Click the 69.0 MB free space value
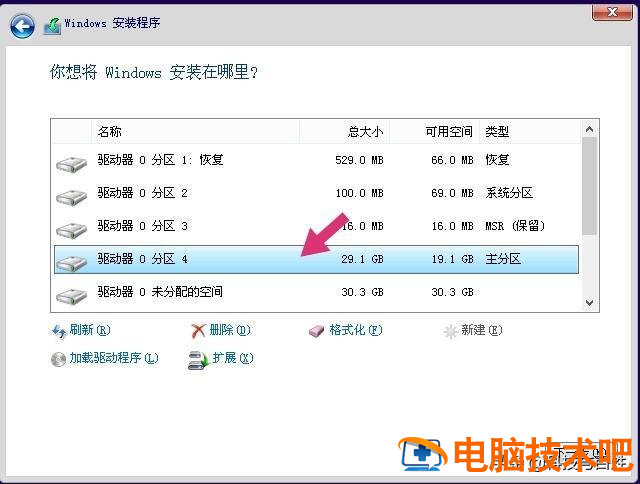The image size is (640, 484). [452, 193]
